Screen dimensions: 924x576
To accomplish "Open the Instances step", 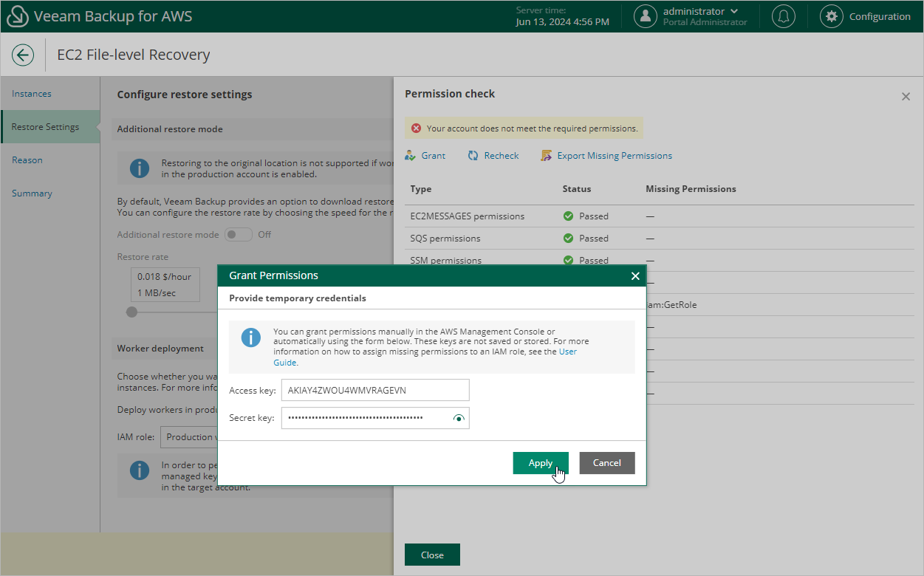I will (x=32, y=94).
